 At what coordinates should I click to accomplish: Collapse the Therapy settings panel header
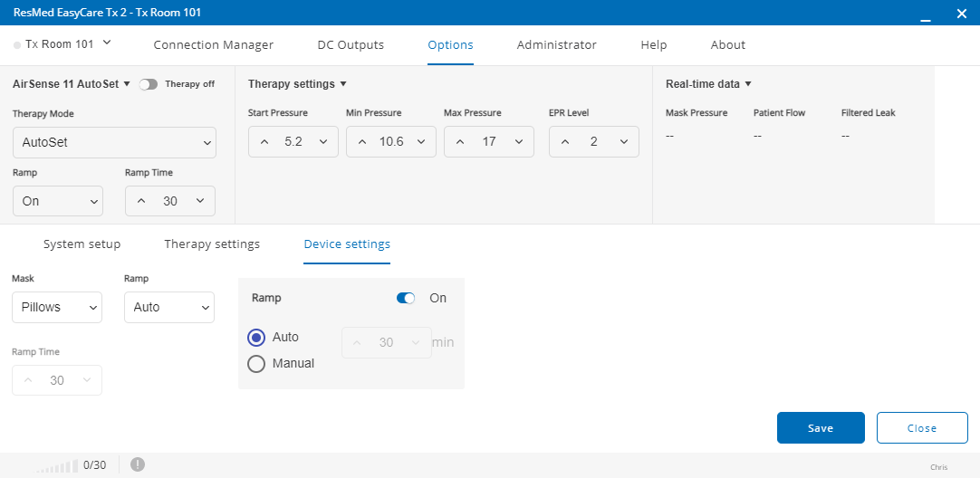pos(343,83)
